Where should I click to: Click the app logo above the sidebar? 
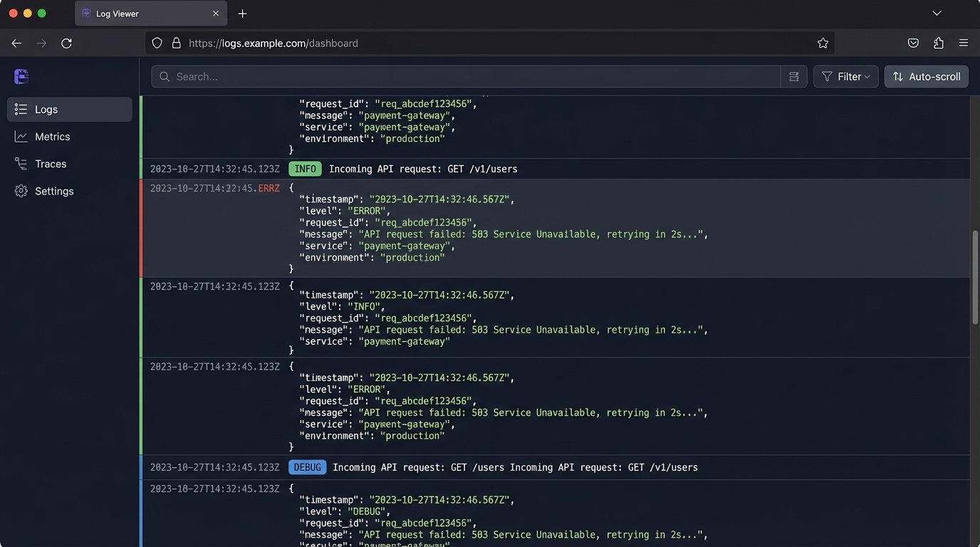21,76
